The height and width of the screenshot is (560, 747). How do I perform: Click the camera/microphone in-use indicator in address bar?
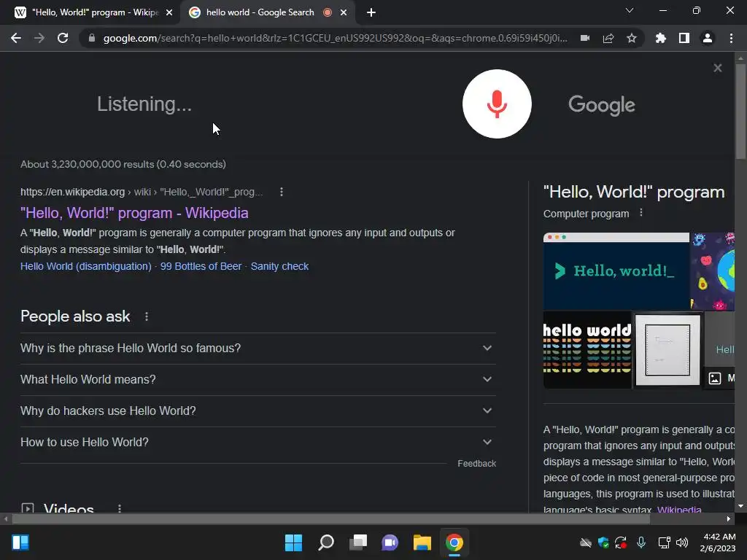pos(585,38)
